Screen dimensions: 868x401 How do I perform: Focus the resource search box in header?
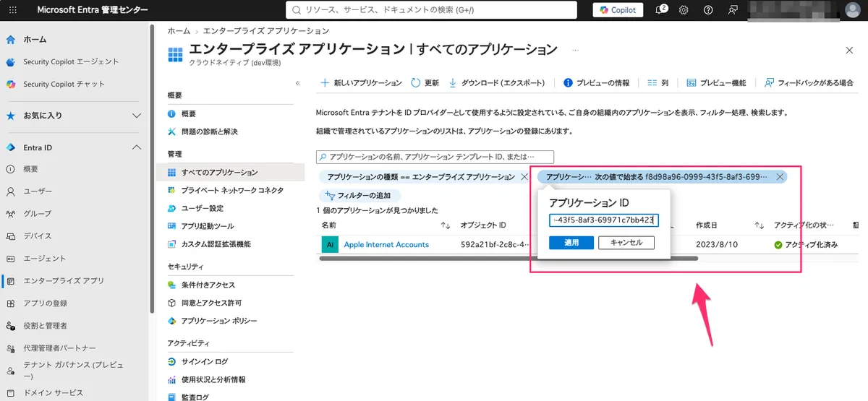point(432,10)
